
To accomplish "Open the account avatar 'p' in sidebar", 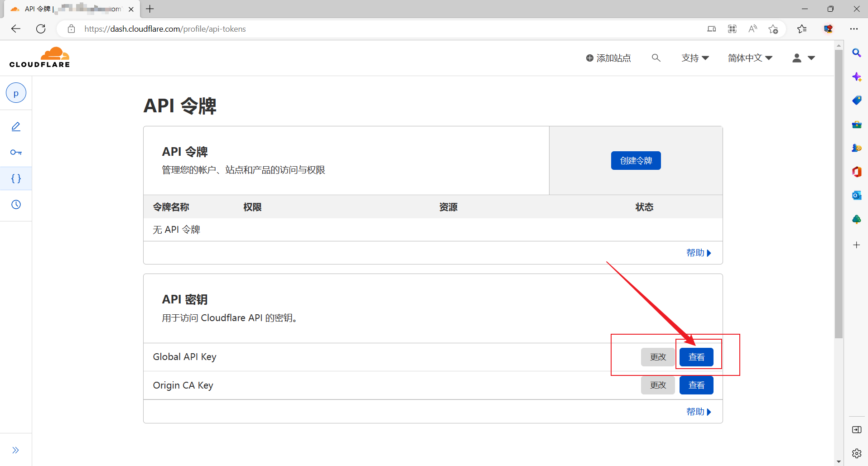I will coord(16,93).
